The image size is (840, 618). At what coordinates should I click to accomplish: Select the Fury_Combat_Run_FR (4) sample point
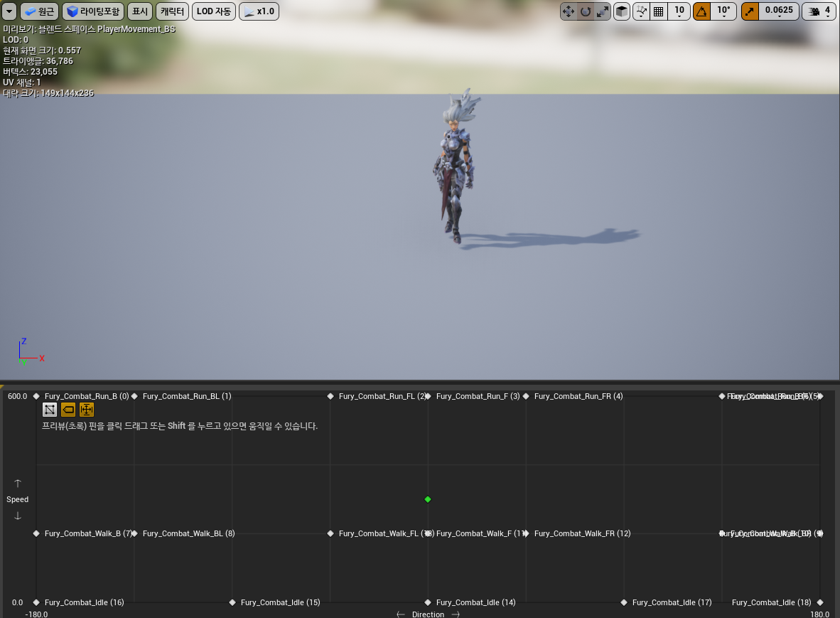tap(526, 396)
